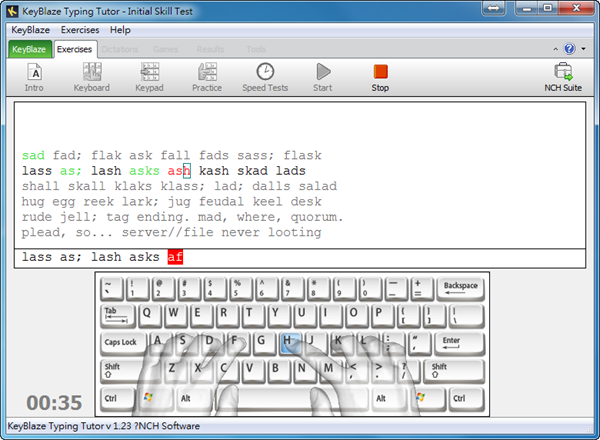The width and height of the screenshot is (600, 440).
Task: Select the Dictations tab
Action: pos(120,49)
